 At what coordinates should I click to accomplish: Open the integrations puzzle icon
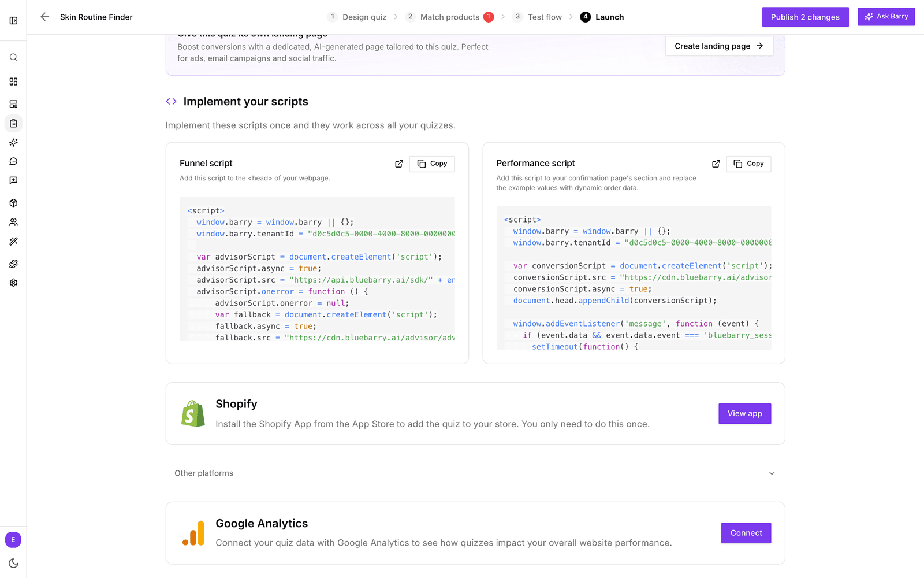(13, 264)
